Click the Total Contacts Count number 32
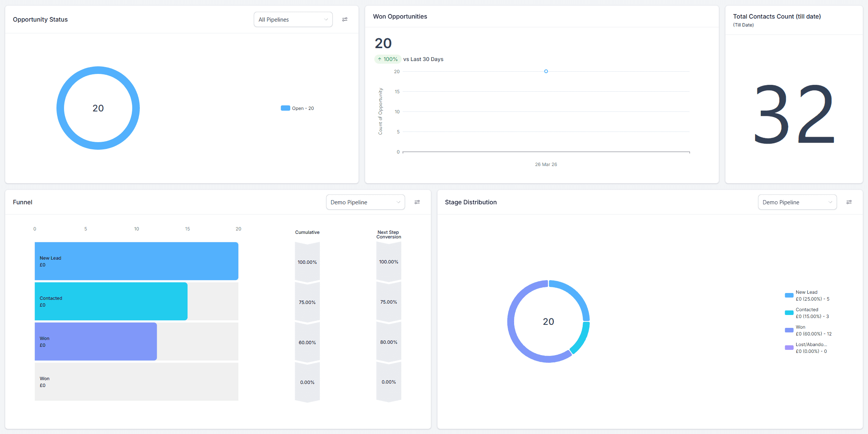Viewport: 868px width, 434px height. click(x=794, y=114)
